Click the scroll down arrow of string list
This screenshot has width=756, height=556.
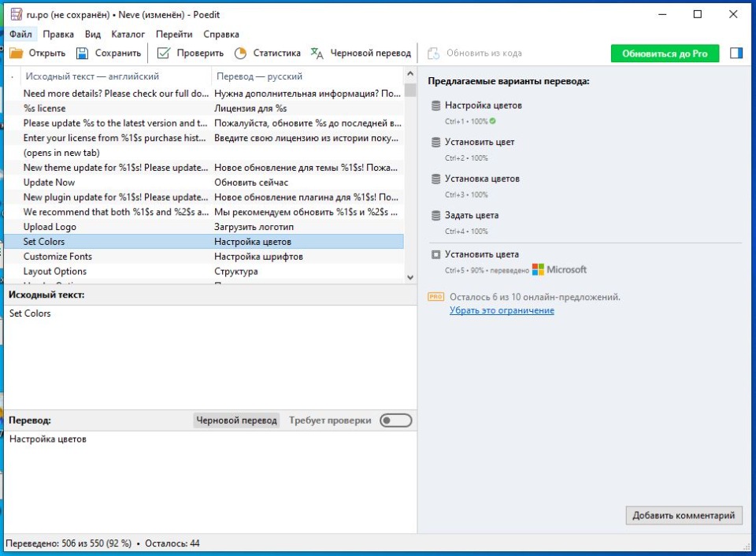409,277
